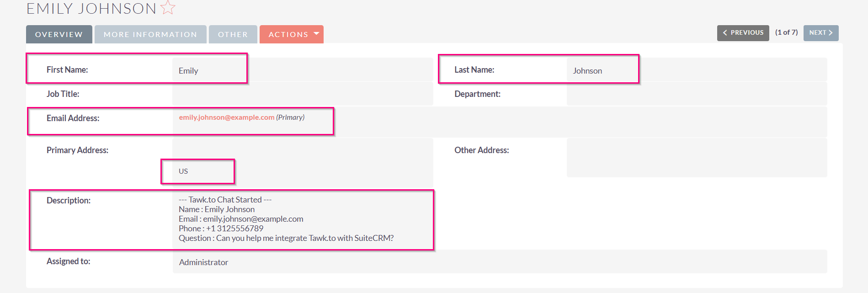The width and height of the screenshot is (868, 293).
Task: Go to the previous record
Action: pos(743,33)
